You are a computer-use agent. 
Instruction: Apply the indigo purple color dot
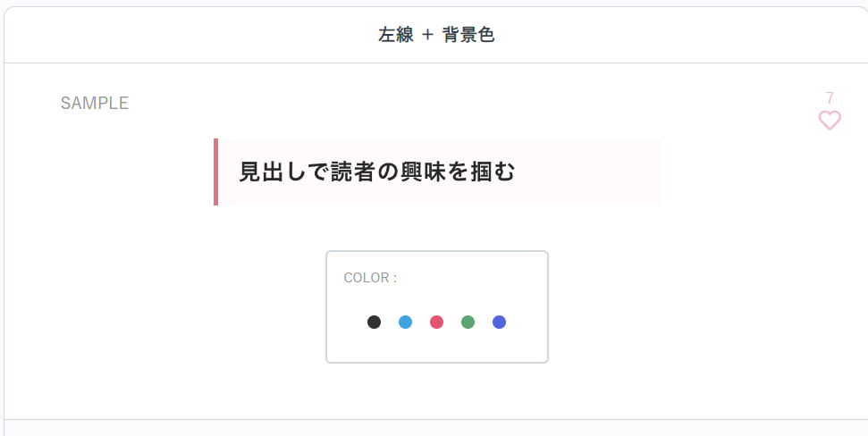click(499, 323)
